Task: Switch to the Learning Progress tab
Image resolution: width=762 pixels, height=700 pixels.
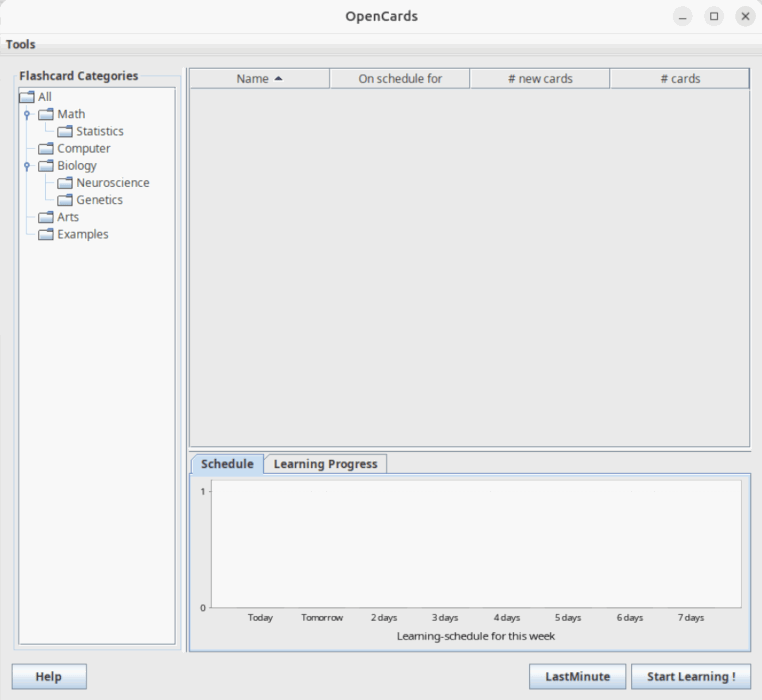Action: (325, 464)
